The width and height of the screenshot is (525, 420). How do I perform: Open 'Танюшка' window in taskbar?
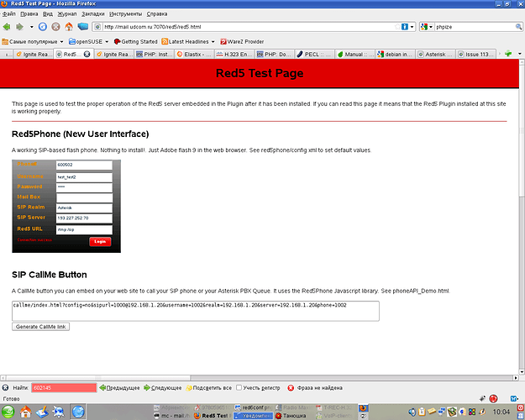[x=291, y=416]
